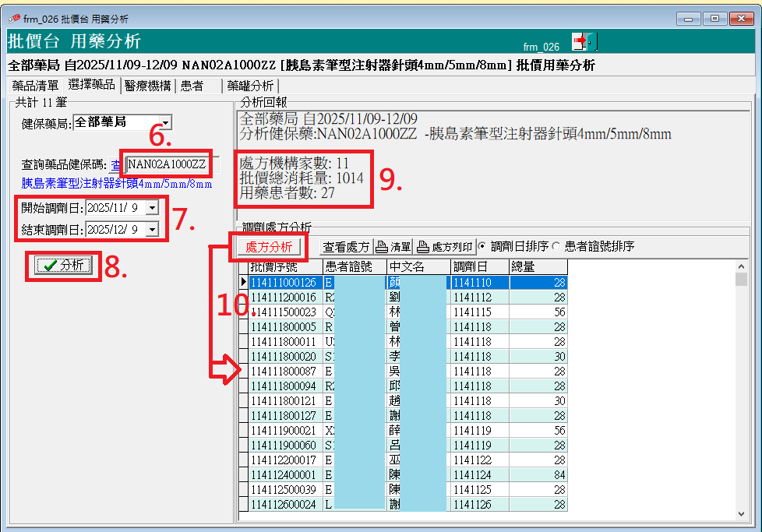Switch to the 醫療機構 tab
Screen dimensions: 762x532
(147, 86)
